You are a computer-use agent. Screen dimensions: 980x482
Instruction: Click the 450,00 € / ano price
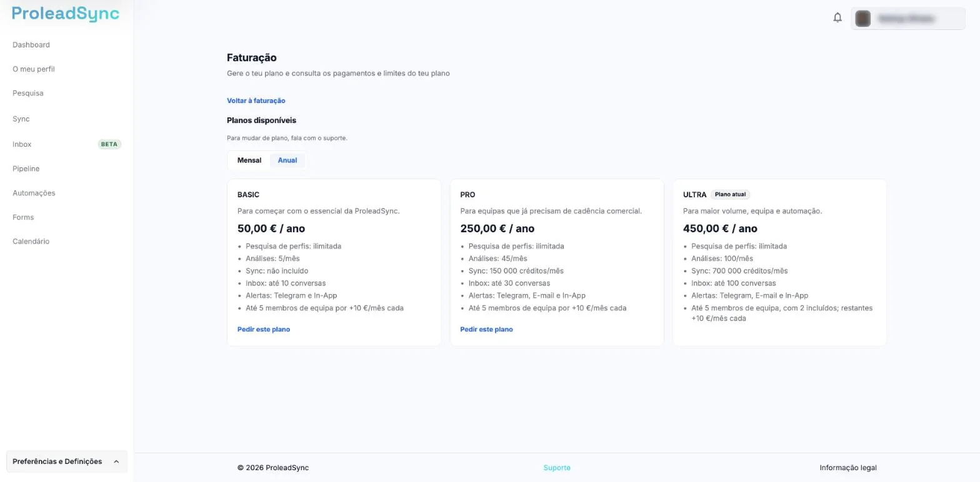[x=720, y=229]
